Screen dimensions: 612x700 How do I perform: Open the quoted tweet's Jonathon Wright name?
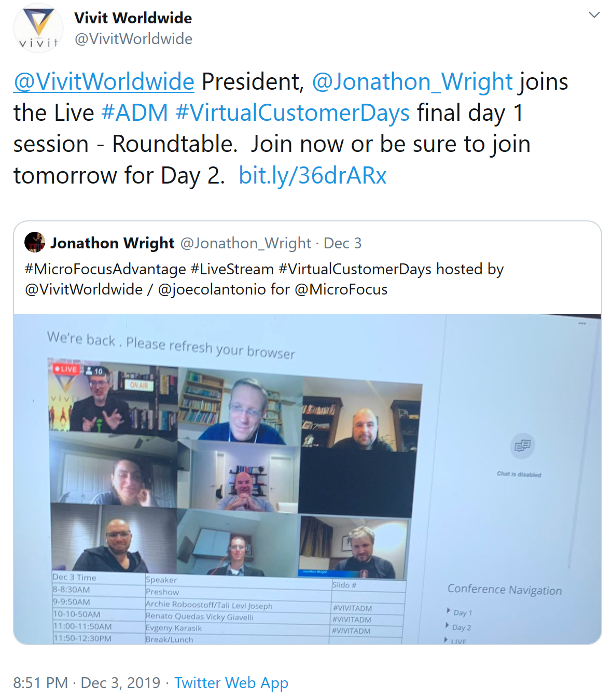[x=112, y=243]
